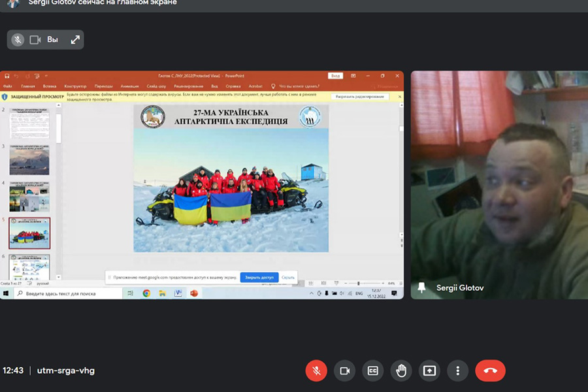Raise hand in the meeting
Image resolution: width=588 pixels, height=392 pixels.
coord(401,370)
